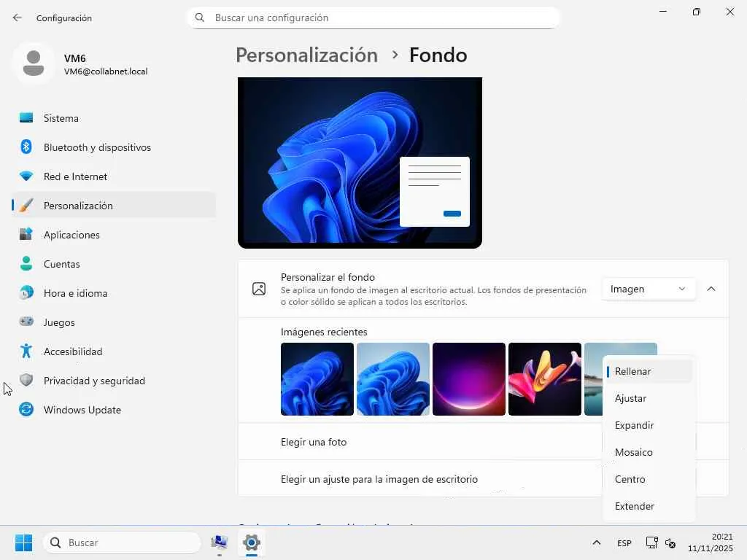The height and width of the screenshot is (560, 747).
Task: Open Accesibilidad settings
Action: tap(113, 351)
